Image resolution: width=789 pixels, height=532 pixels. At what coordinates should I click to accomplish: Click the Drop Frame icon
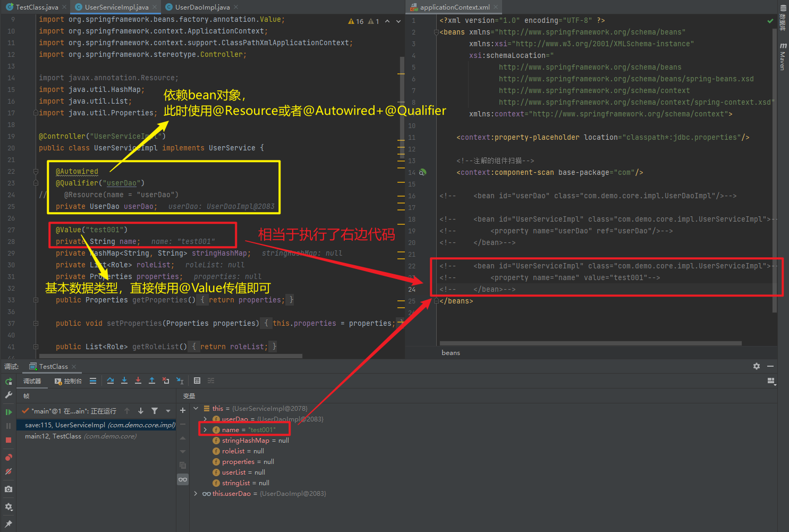tap(166, 381)
